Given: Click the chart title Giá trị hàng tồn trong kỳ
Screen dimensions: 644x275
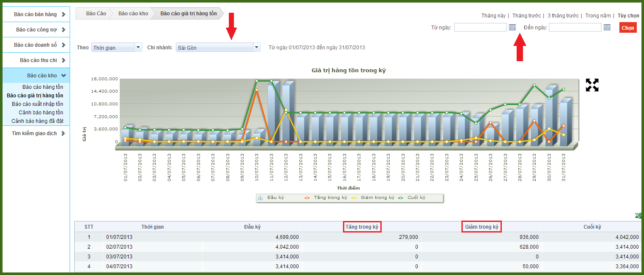Looking at the screenshot, I should [349, 70].
